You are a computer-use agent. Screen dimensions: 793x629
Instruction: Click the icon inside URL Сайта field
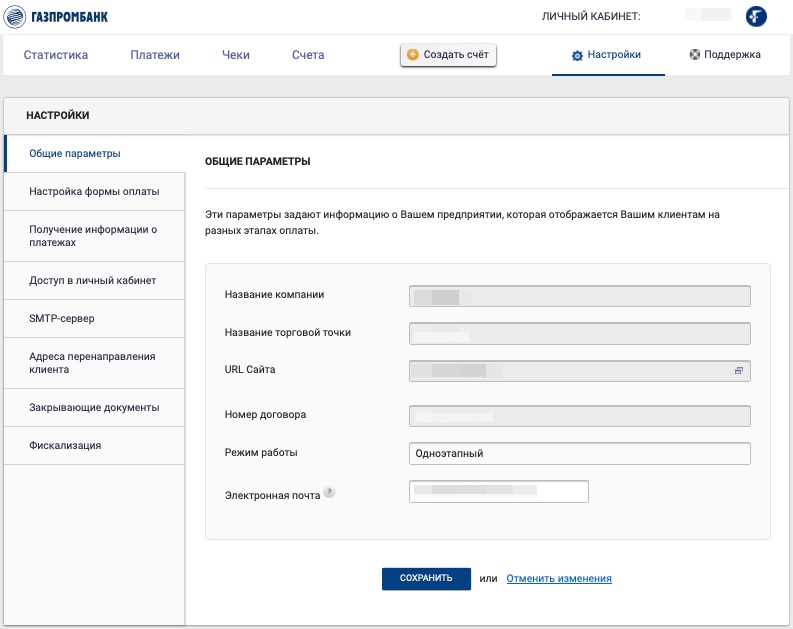click(739, 371)
